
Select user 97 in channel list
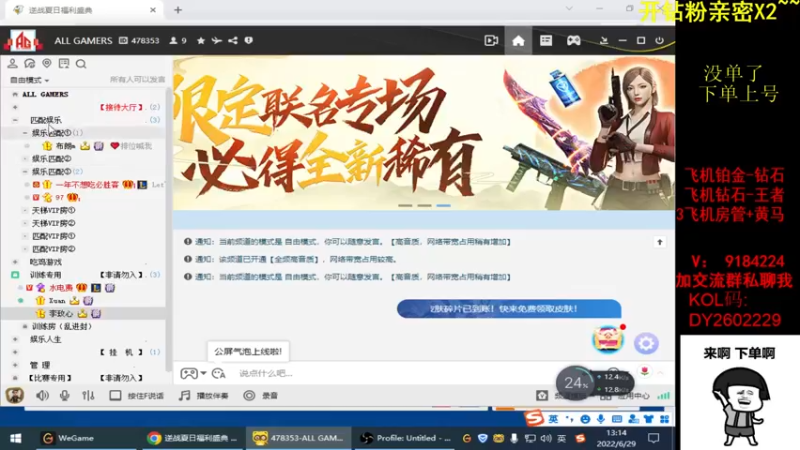[x=60, y=197]
